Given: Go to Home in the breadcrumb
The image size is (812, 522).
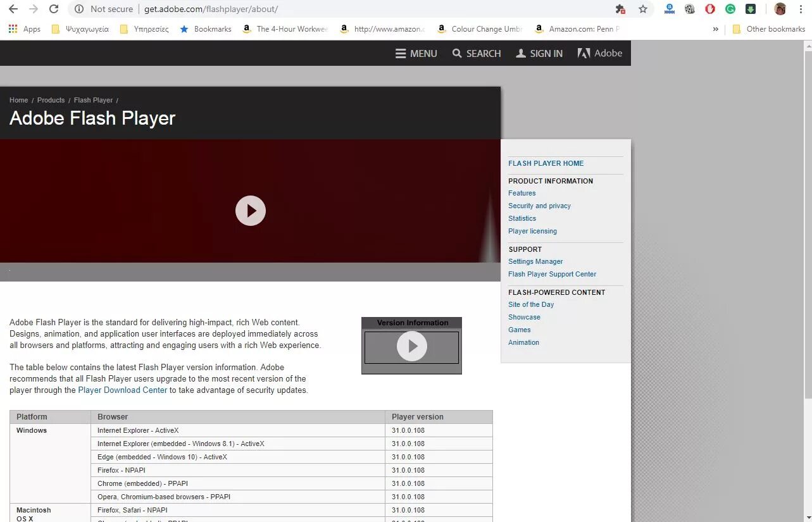Looking at the screenshot, I should (x=18, y=100).
